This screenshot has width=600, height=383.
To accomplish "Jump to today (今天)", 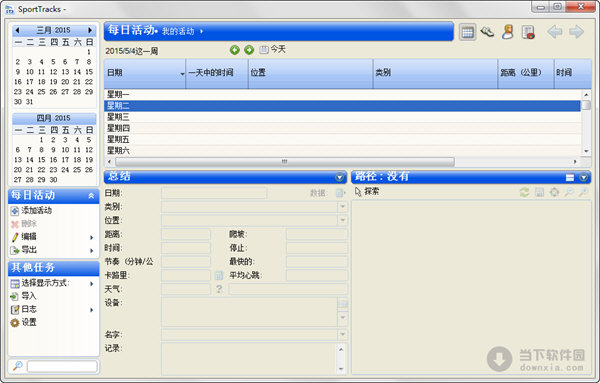I will [272, 49].
